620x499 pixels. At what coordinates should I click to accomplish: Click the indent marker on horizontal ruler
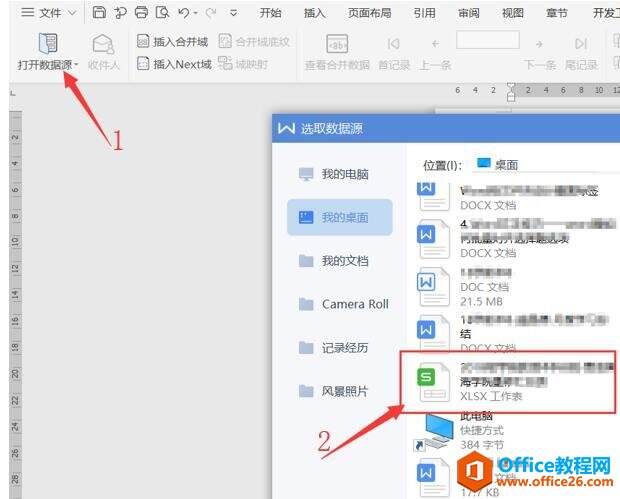[511, 92]
